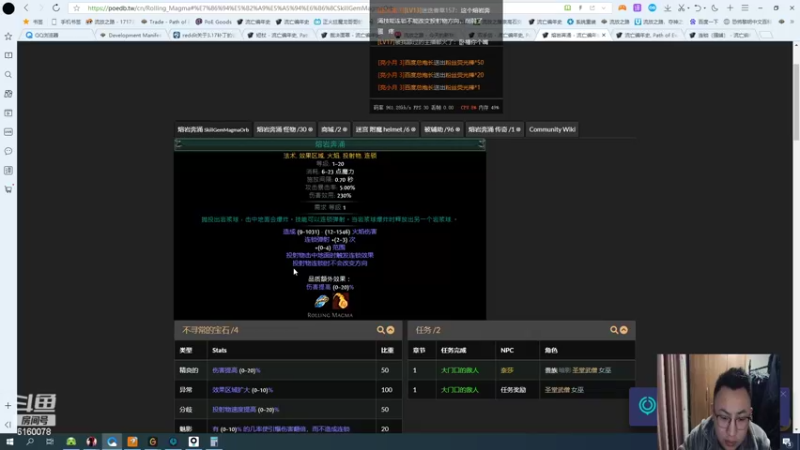Image resolution: width=800 pixels, height=450 pixels.
Task: Open the 百度一下 bookmark
Action: pyautogui.click(x=705, y=22)
